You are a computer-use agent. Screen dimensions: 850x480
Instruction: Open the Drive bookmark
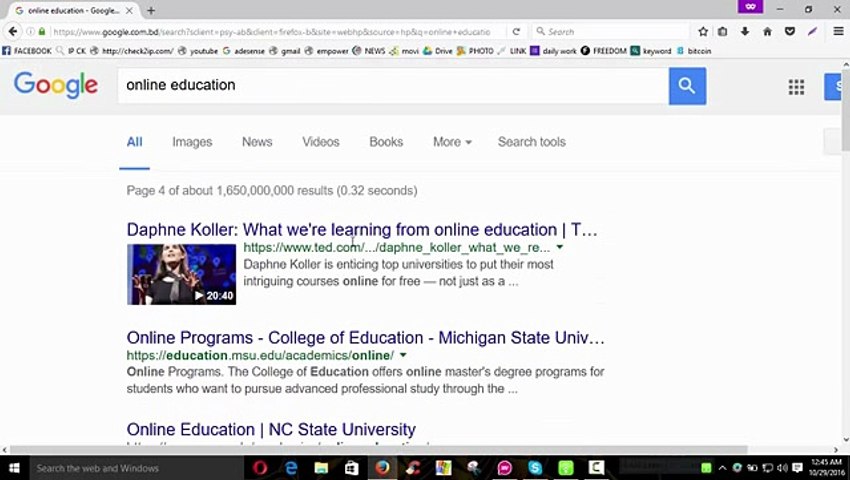point(437,51)
